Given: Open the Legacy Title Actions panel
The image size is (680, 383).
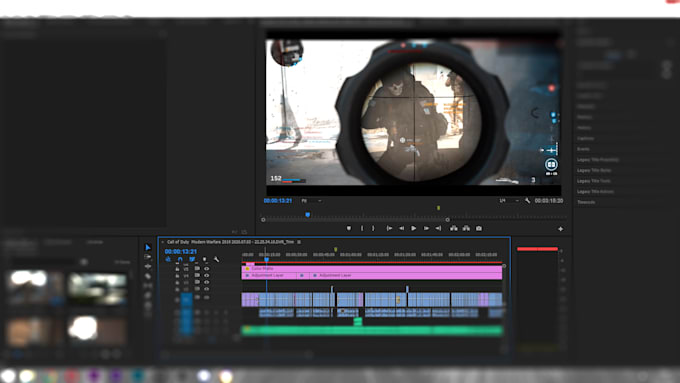Looking at the screenshot, I should (595, 191).
